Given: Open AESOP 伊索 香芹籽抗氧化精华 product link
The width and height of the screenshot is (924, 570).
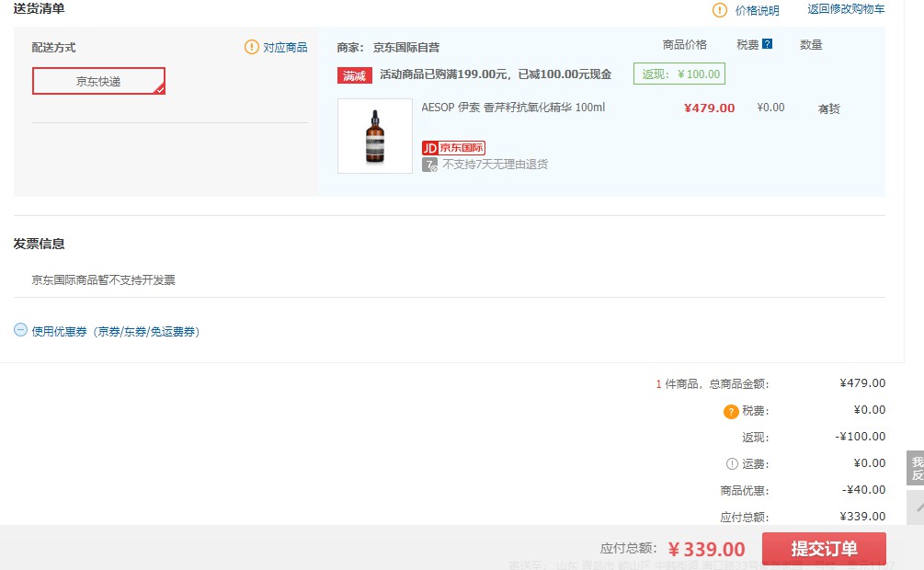Looking at the screenshot, I should point(513,108).
